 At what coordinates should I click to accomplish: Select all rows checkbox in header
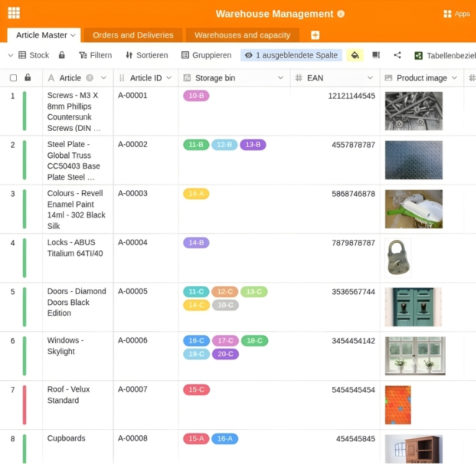[14, 78]
